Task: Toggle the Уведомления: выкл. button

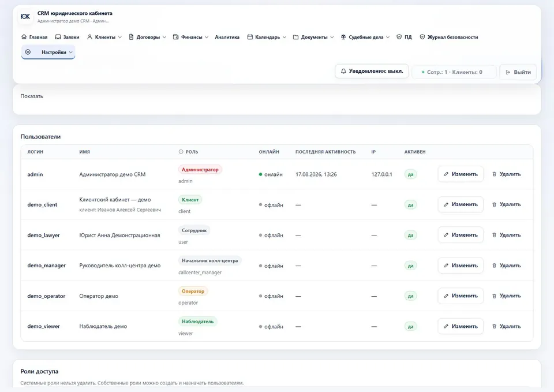Action: click(372, 71)
